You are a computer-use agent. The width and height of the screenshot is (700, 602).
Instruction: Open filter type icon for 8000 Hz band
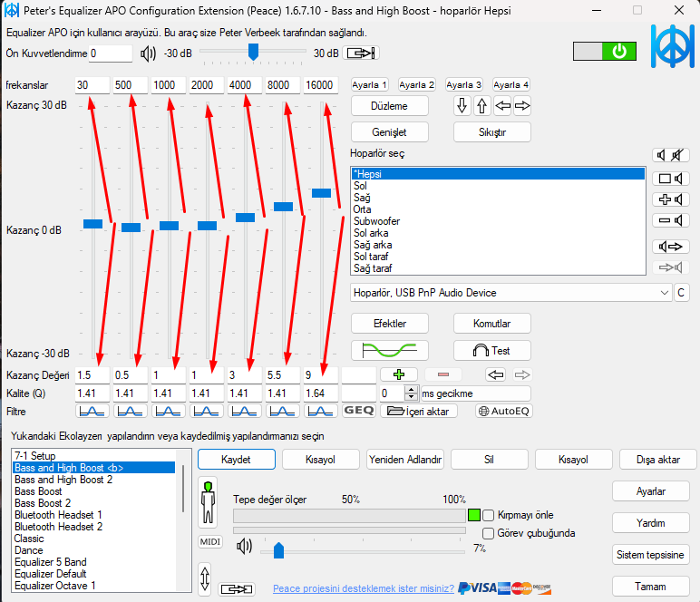click(x=283, y=411)
